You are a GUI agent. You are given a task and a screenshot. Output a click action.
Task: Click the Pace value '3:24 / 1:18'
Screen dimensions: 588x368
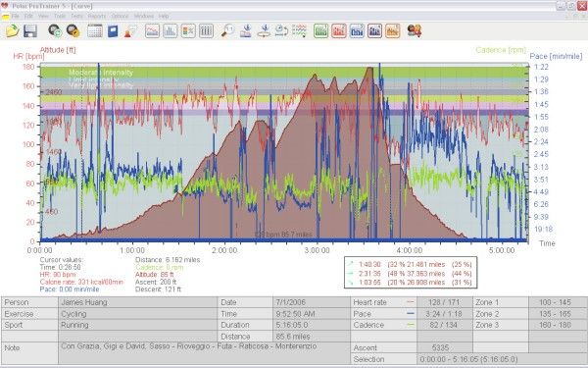[x=444, y=314]
